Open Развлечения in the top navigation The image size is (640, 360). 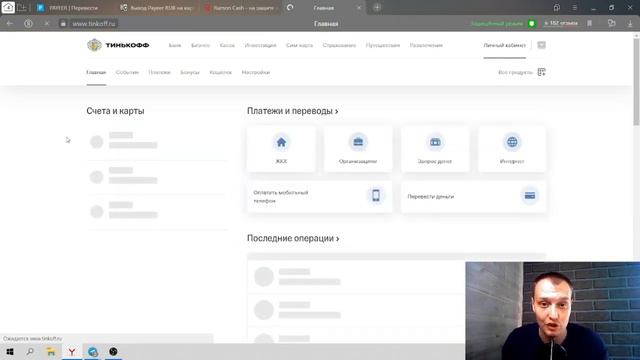click(426, 45)
